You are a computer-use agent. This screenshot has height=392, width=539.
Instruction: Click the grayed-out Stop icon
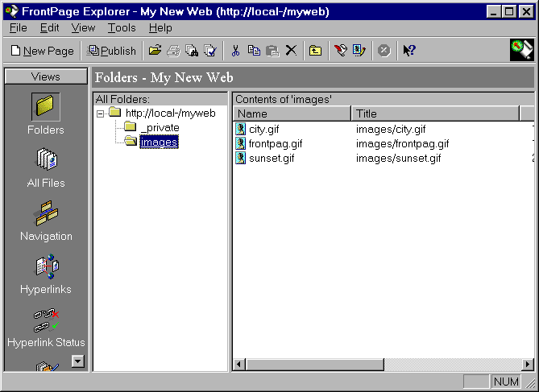tap(384, 51)
